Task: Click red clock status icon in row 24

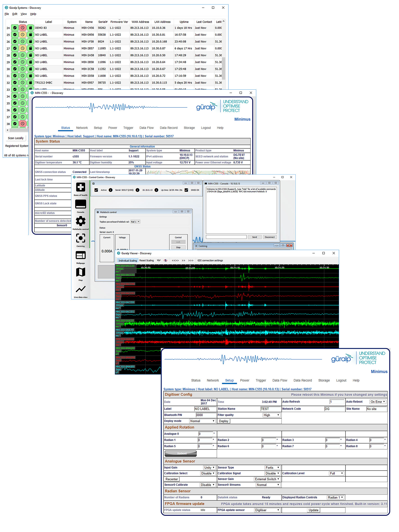Action: tap(23, 28)
